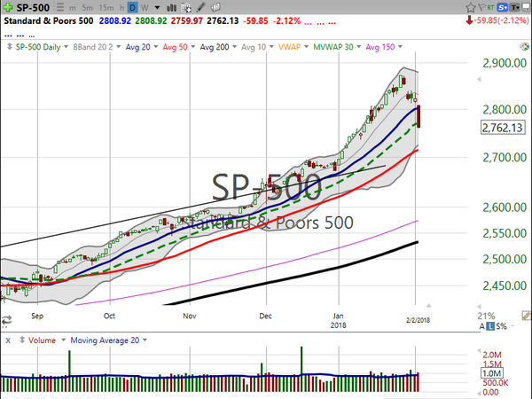Image resolution: width=532 pixels, height=399 pixels.
Task: Select the hourly 'h' timeframe
Action: (x=121, y=7)
